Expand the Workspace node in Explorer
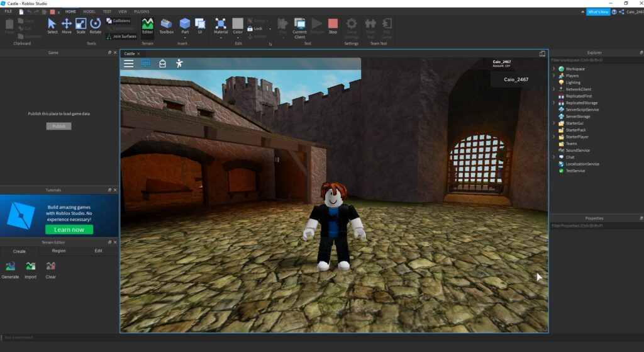Screen dimensions: 644x352 (553, 69)
